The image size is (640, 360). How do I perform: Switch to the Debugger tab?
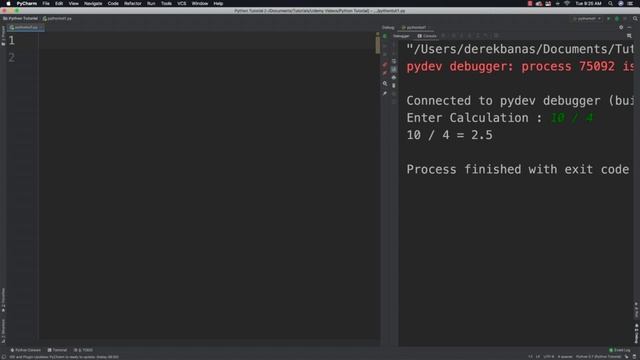pos(401,36)
